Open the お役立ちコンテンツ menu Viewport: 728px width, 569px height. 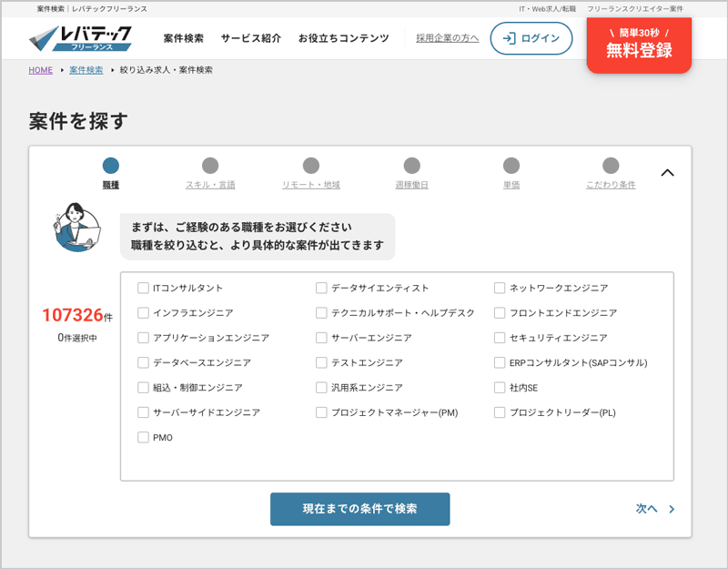[344, 38]
